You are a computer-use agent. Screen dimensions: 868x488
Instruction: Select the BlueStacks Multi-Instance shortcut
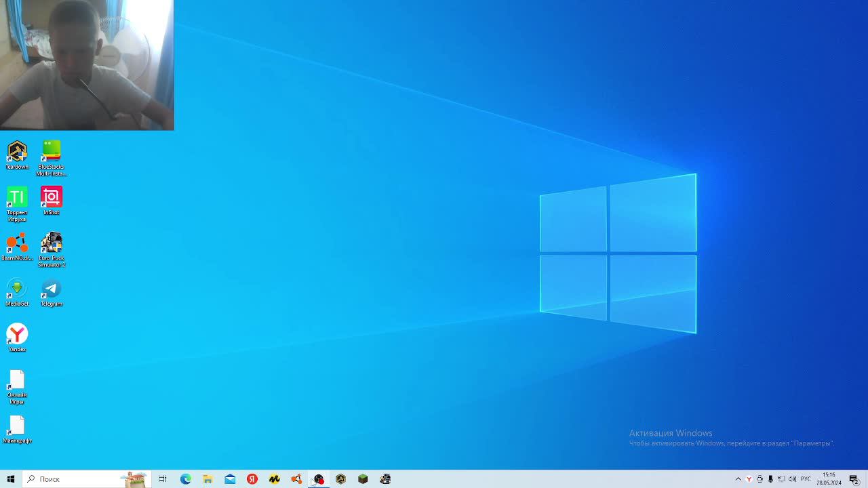point(52,152)
